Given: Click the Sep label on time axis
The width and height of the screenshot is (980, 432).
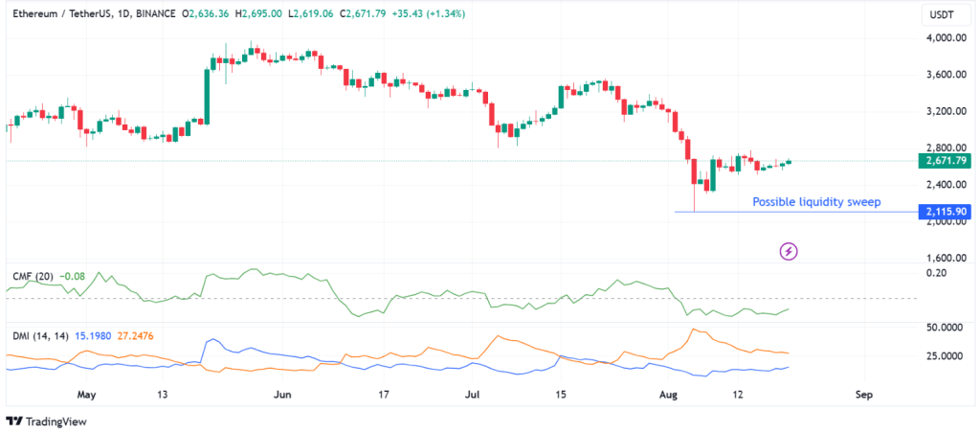Looking at the screenshot, I should [864, 395].
